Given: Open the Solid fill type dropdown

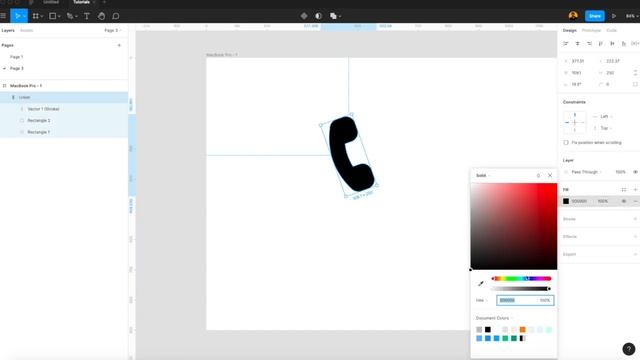Looking at the screenshot, I should coord(483,176).
